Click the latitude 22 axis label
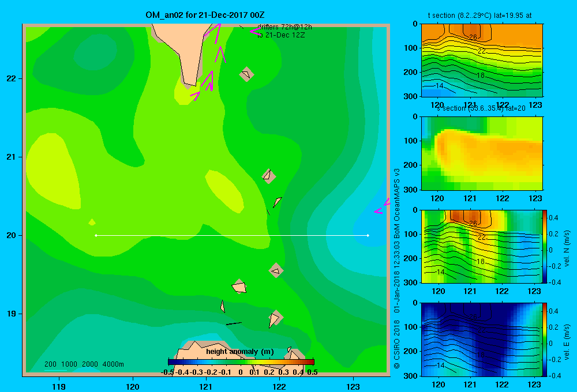This screenshot has width=577, height=392. (x=12, y=78)
